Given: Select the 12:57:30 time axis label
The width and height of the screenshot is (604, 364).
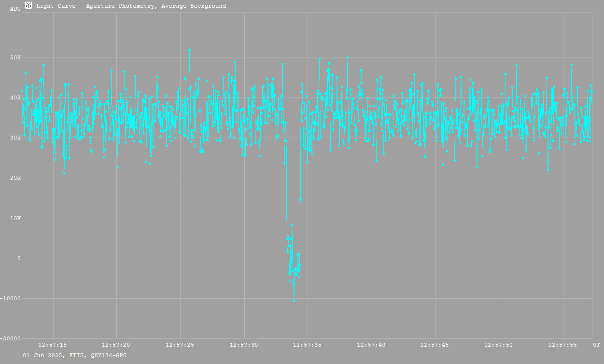Looking at the screenshot, I should [x=244, y=345].
